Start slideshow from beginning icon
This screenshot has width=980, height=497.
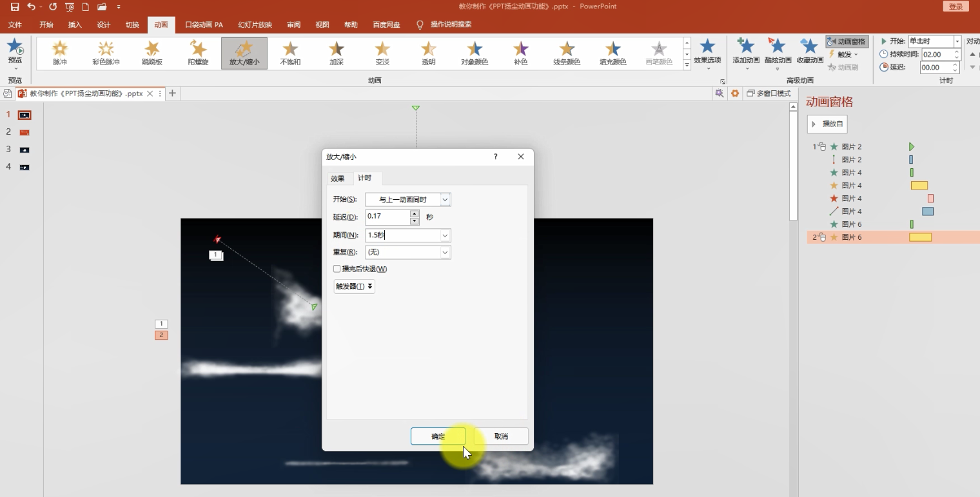(x=70, y=6)
